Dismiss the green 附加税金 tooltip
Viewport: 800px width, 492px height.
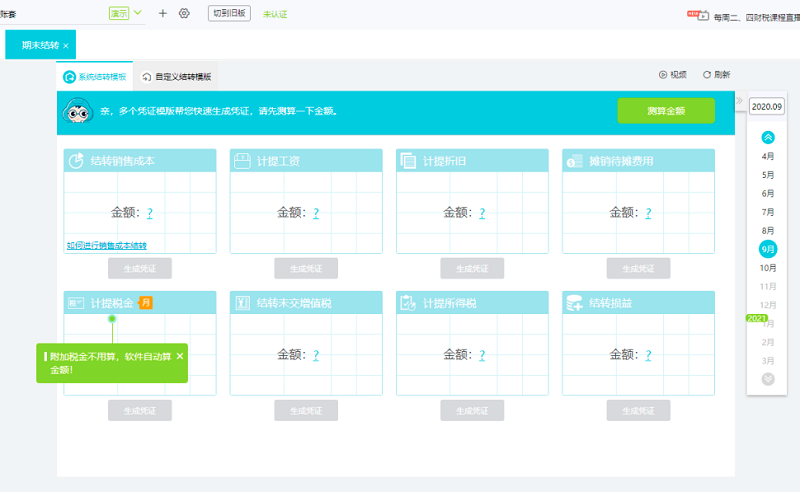click(180, 356)
